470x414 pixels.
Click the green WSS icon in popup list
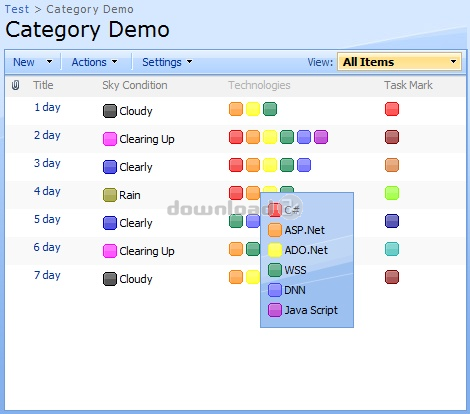click(275, 270)
